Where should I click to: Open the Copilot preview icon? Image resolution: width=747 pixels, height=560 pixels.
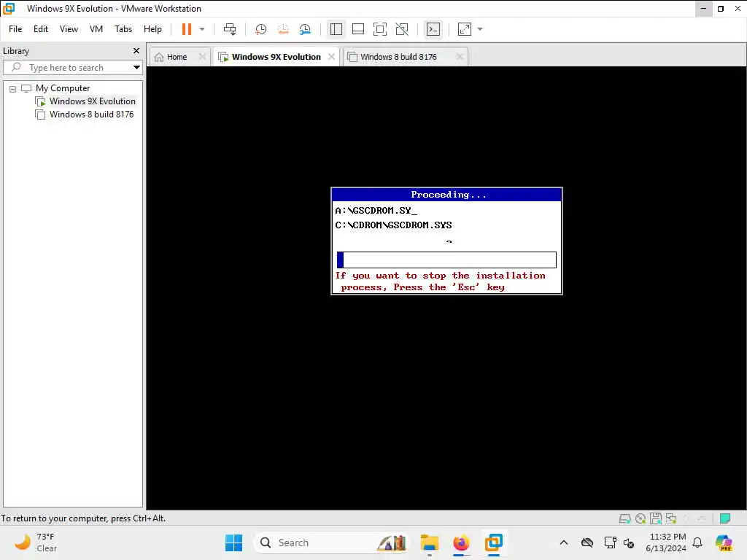point(724,542)
